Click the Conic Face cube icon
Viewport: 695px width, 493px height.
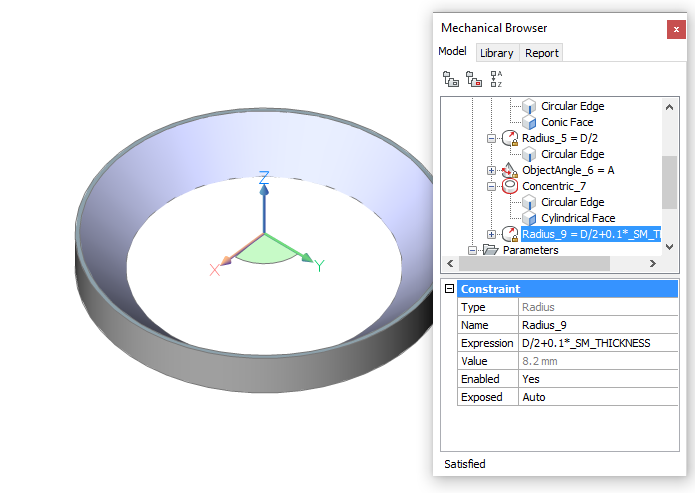[530, 122]
